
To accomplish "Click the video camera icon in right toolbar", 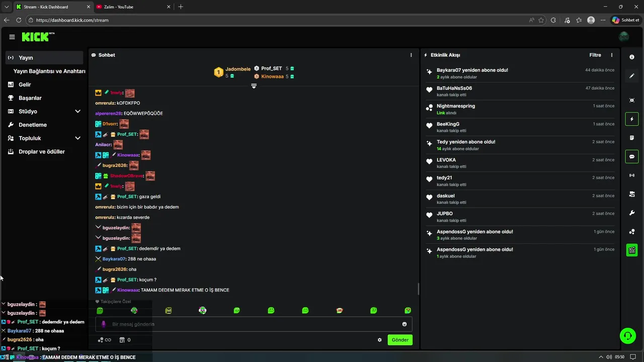I will click(x=632, y=194).
